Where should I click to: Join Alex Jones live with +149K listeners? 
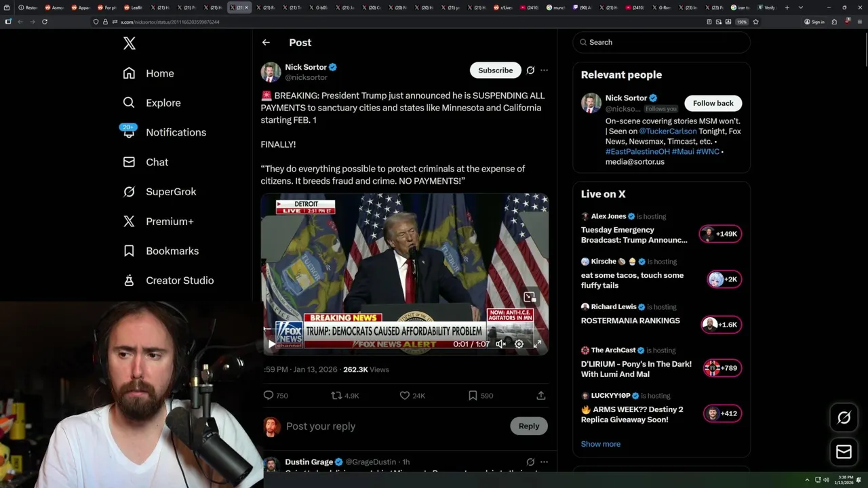point(720,234)
